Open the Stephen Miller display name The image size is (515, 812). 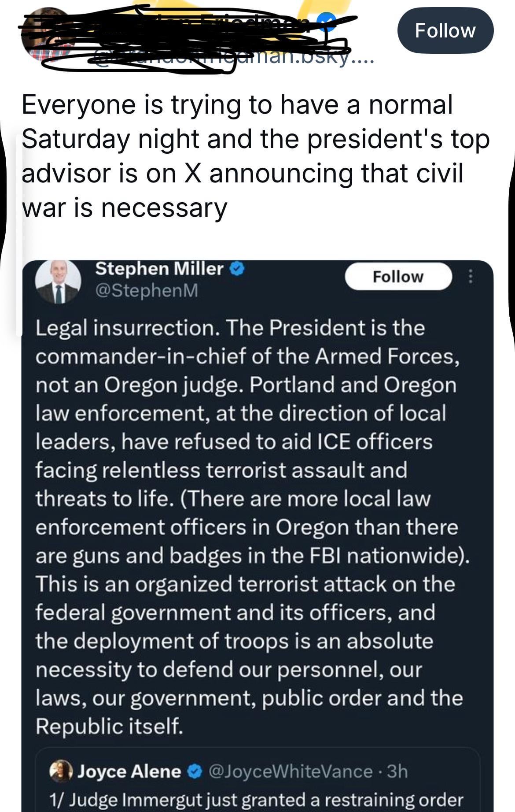pos(159,268)
